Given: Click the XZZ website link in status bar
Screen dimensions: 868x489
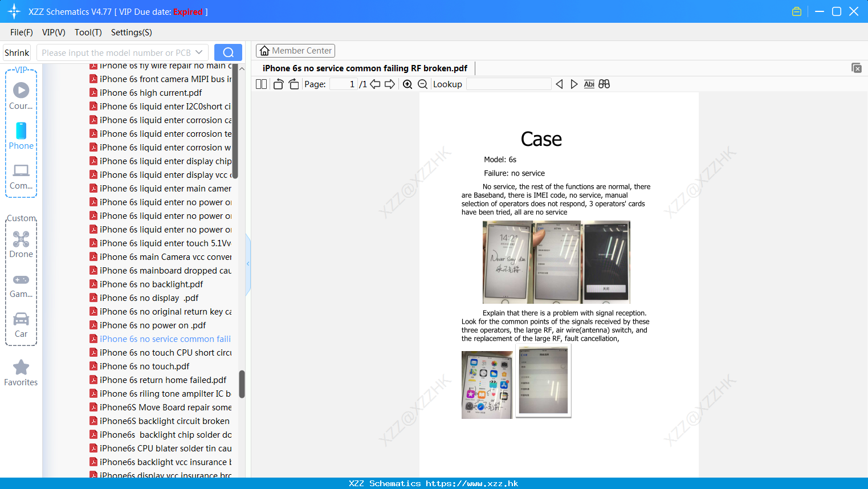Looking at the screenshot, I should coord(472,483).
